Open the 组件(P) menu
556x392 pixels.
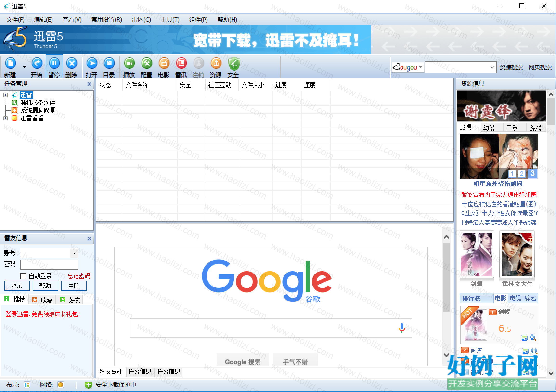[198, 20]
